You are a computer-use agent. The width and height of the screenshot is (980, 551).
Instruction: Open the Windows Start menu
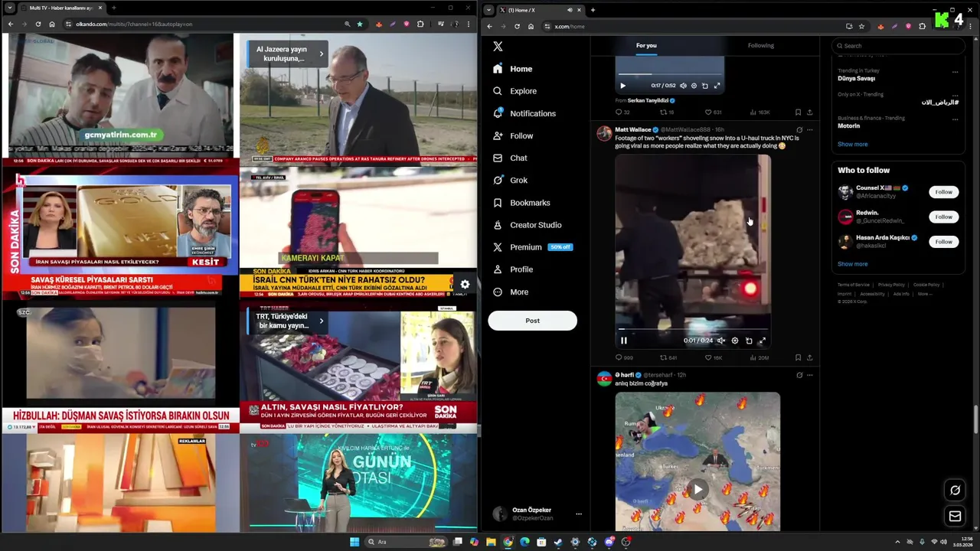pyautogui.click(x=354, y=542)
